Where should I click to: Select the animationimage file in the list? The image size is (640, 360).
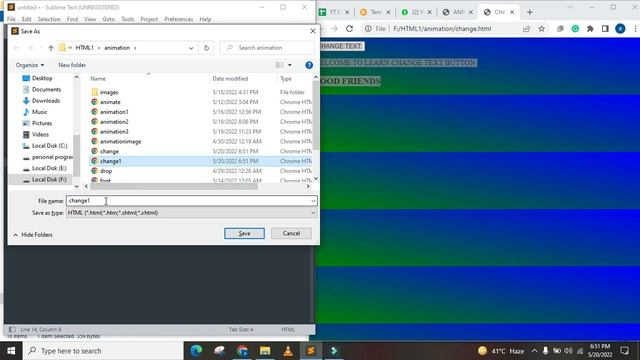coord(120,141)
